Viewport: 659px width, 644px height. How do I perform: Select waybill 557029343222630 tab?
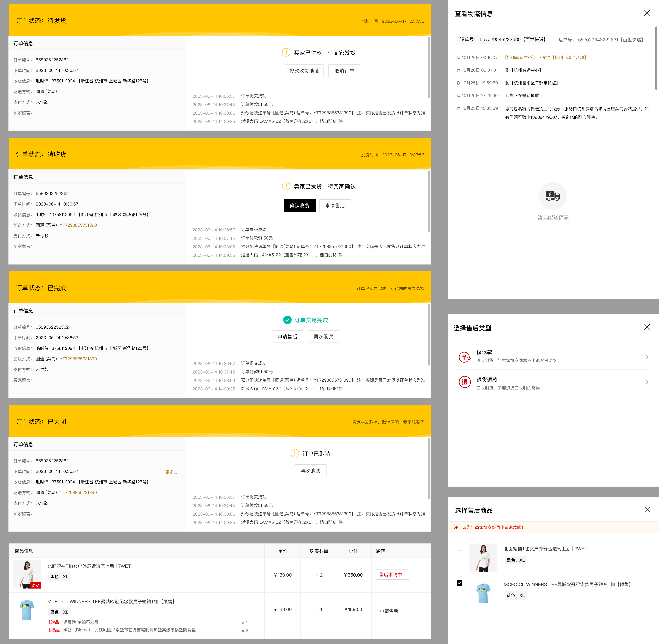(502, 39)
